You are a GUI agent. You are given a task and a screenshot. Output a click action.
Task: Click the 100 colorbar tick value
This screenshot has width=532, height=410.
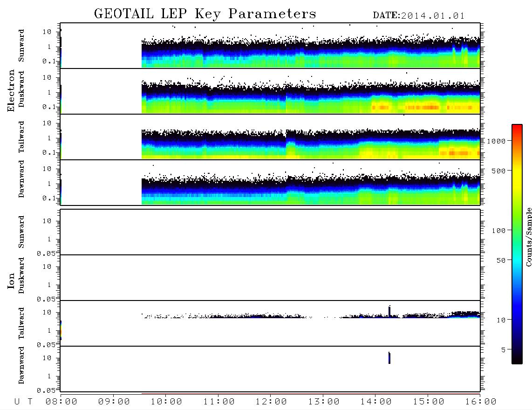[498, 231]
